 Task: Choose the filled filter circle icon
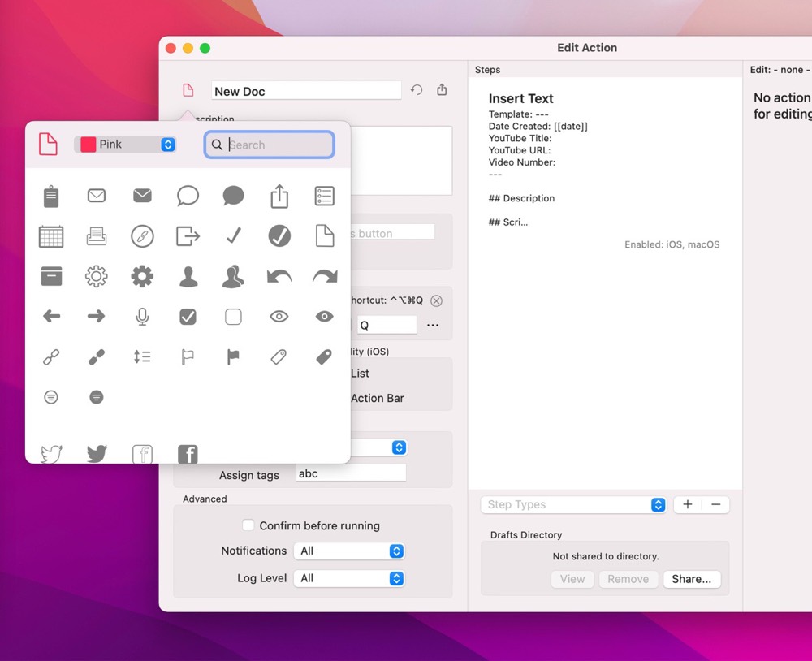pos(97,397)
